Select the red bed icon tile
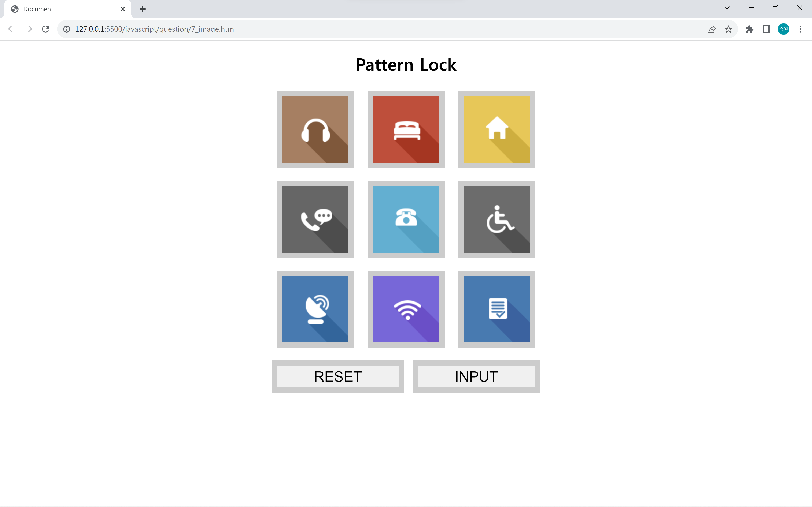The height and width of the screenshot is (507, 812). 406,129
